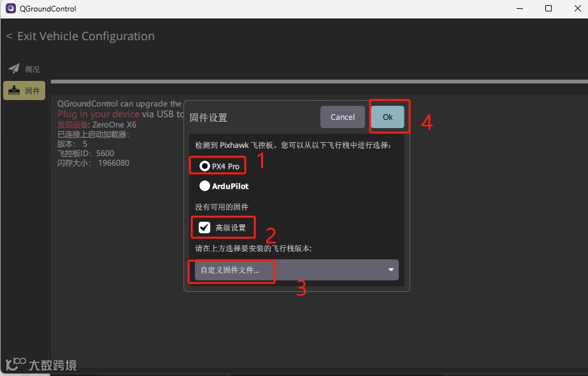Close the QGroundControl window
This screenshot has width=588, height=376.
click(578, 8)
